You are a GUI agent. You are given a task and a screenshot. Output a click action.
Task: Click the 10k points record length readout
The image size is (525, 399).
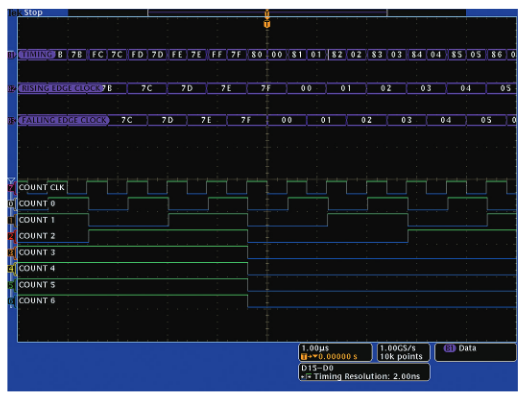pos(401,357)
